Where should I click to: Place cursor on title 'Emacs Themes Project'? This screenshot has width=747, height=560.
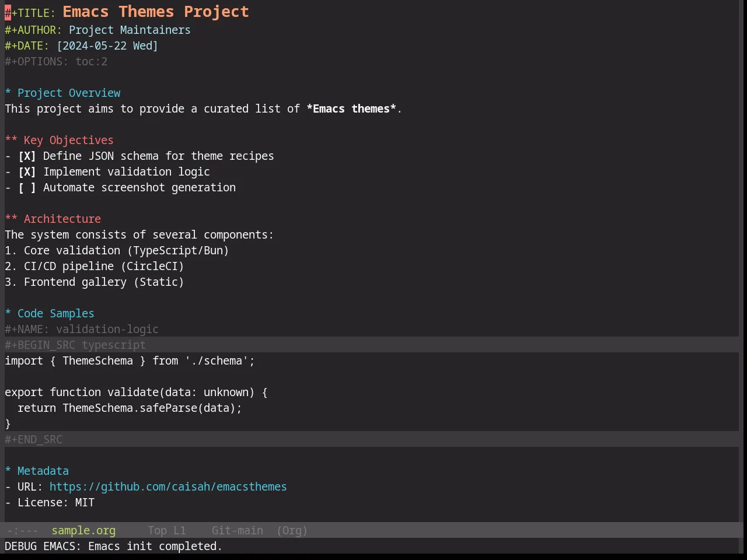point(156,12)
